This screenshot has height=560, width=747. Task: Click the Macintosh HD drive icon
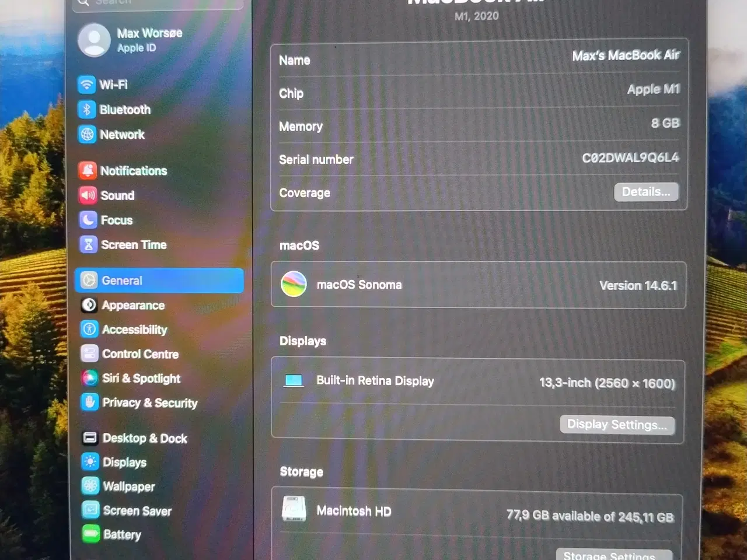294,509
